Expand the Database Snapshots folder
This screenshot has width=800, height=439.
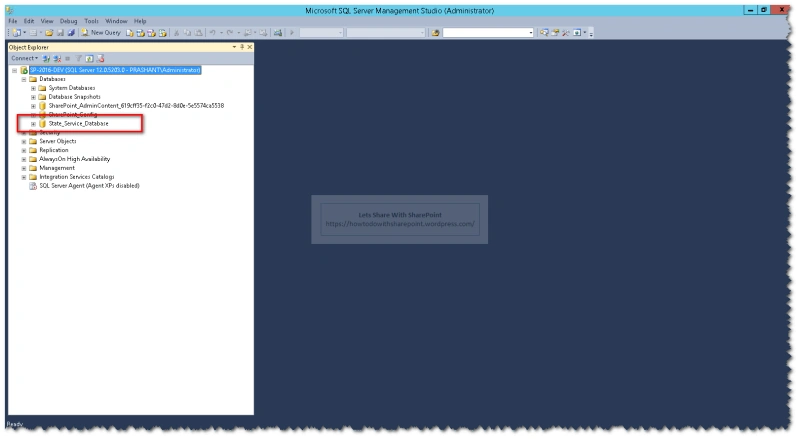[33, 97]
